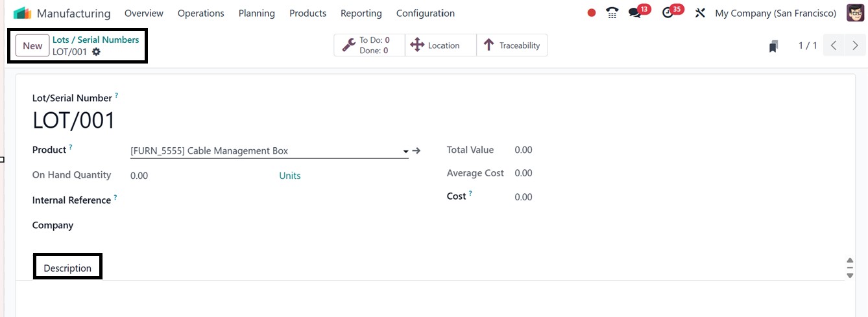Click the gear icon beside LOT/001
The width and height of the screenshot is (868, 317).
(96, 52)
